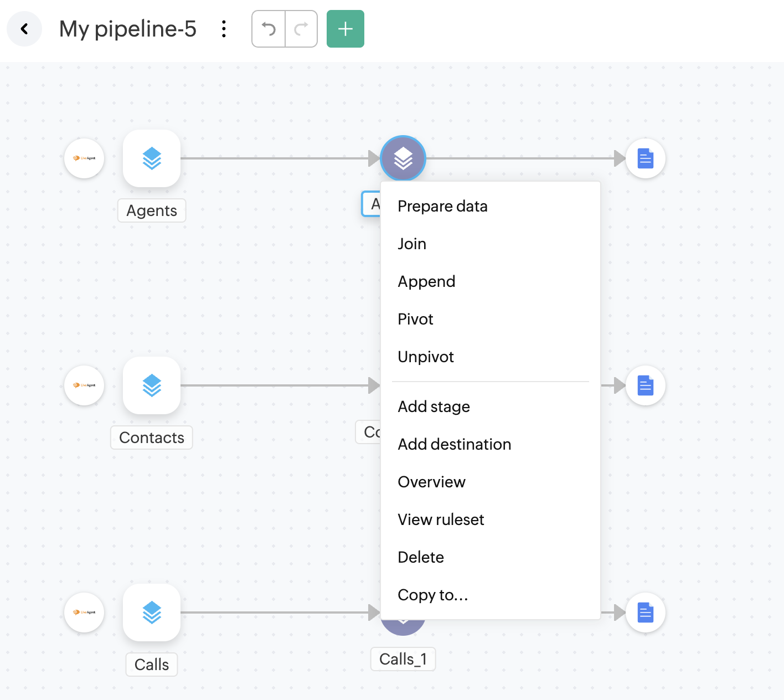
Task: Open the top-row document destination icon
Action: tap(646, 158)
